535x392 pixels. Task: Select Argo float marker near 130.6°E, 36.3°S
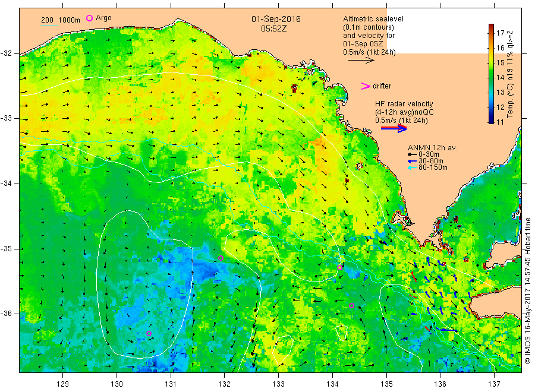click(149, 333)
